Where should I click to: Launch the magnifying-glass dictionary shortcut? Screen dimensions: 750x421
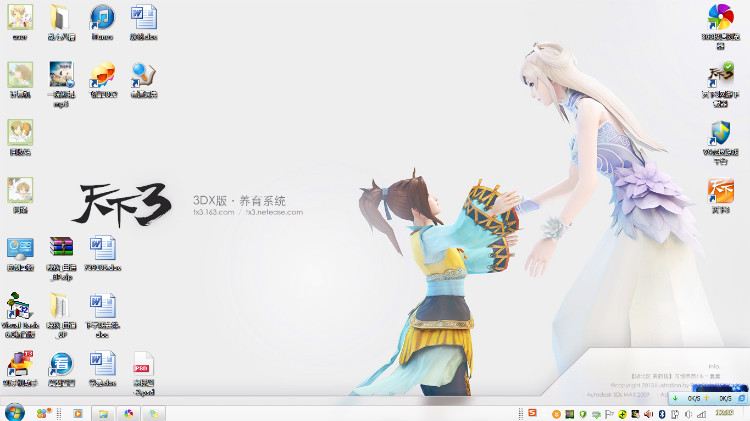click(x=143, y=80)
